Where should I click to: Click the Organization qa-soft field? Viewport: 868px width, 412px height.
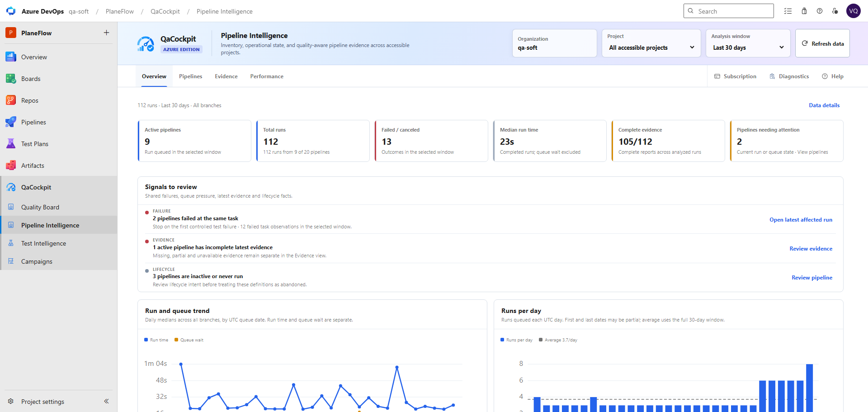point(554,43)
